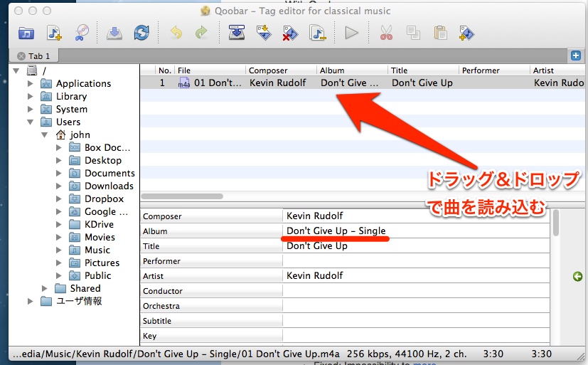Click the horizontal scrollbar of file list
Viewport: 588px width, 365px height.
click(x=182, y=196)
